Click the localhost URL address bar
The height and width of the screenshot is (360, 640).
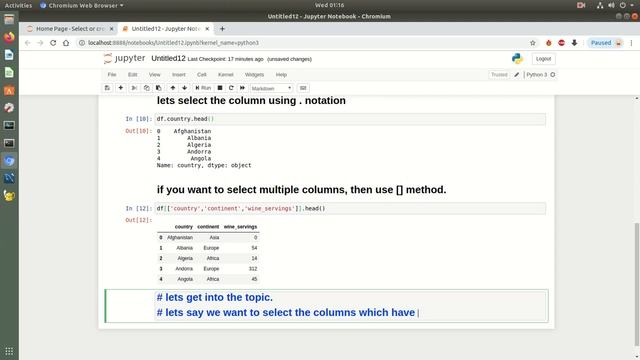pos(302,43)
